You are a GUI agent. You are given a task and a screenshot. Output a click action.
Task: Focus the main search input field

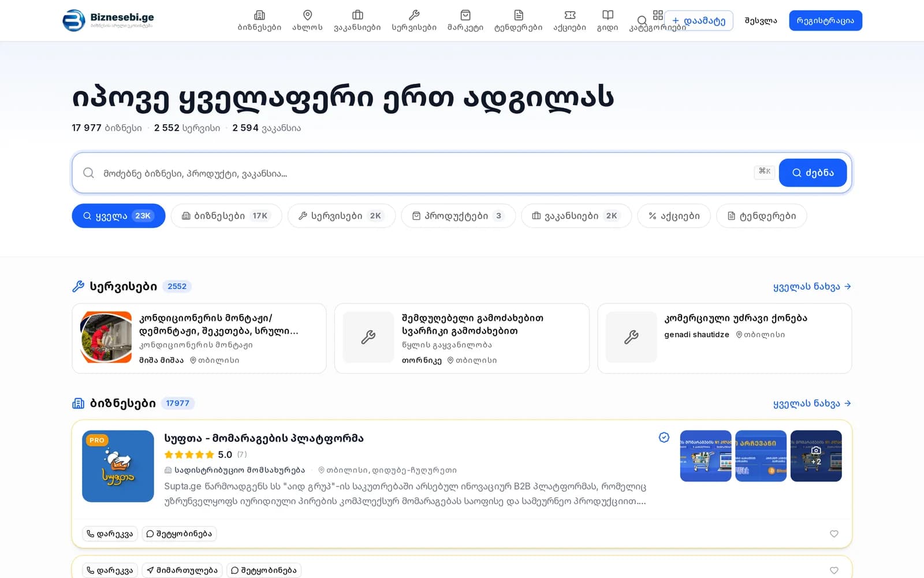point(424,173)
